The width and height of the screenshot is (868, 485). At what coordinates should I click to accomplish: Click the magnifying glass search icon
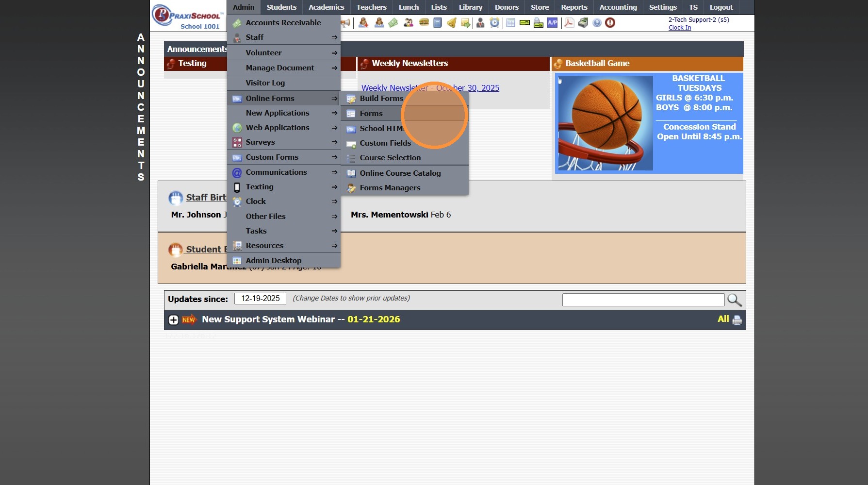[734, 300]
